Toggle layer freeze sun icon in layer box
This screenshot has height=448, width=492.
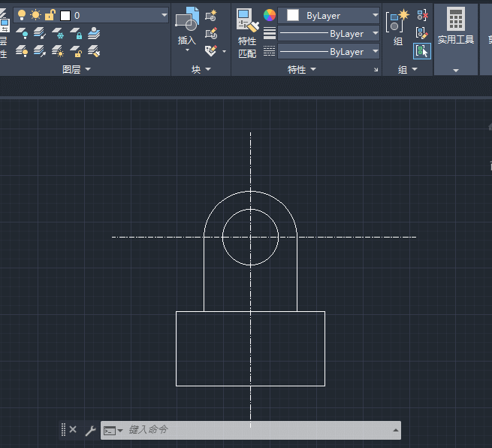35,15
